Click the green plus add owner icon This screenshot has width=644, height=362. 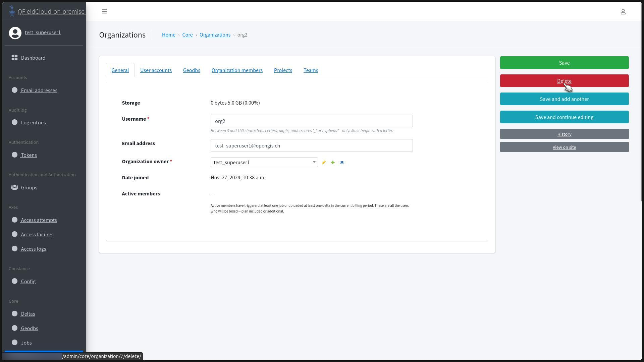click(x=333, y=163)
